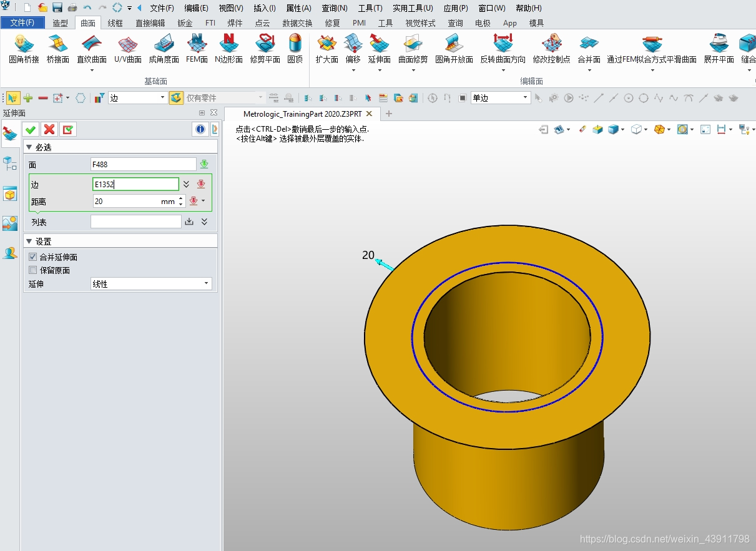
Task: Open the 工具(T) menu
Action: pyautogui.click(x=370, y=8)
